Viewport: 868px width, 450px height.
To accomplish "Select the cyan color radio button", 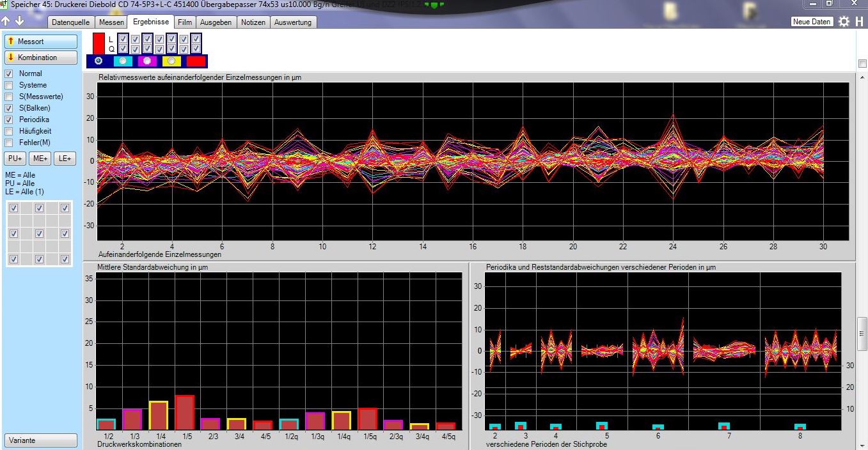I will click(x=123, y=61).
